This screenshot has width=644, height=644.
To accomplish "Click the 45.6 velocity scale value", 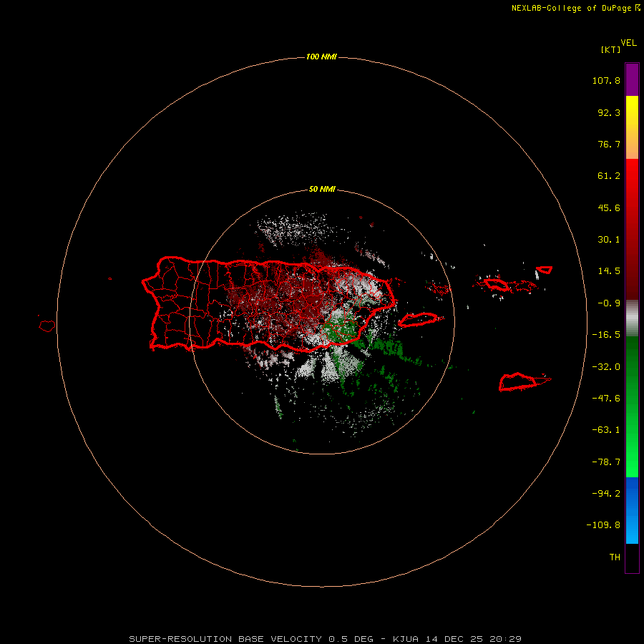I will 609,208.
